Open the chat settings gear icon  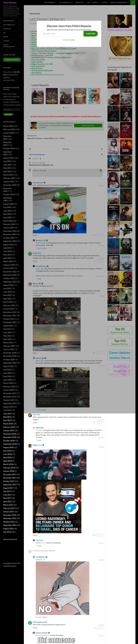click(102, 154)
